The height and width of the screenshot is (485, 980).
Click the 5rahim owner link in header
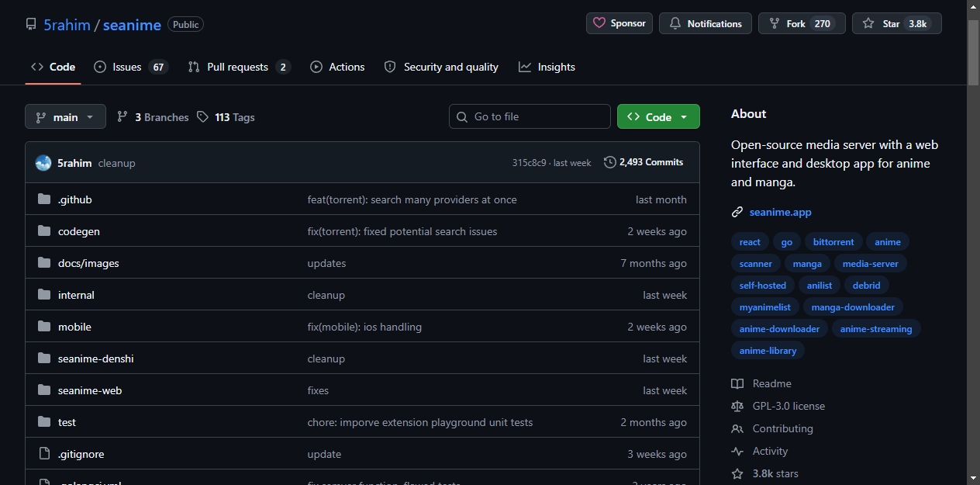[x=67, y=25]
